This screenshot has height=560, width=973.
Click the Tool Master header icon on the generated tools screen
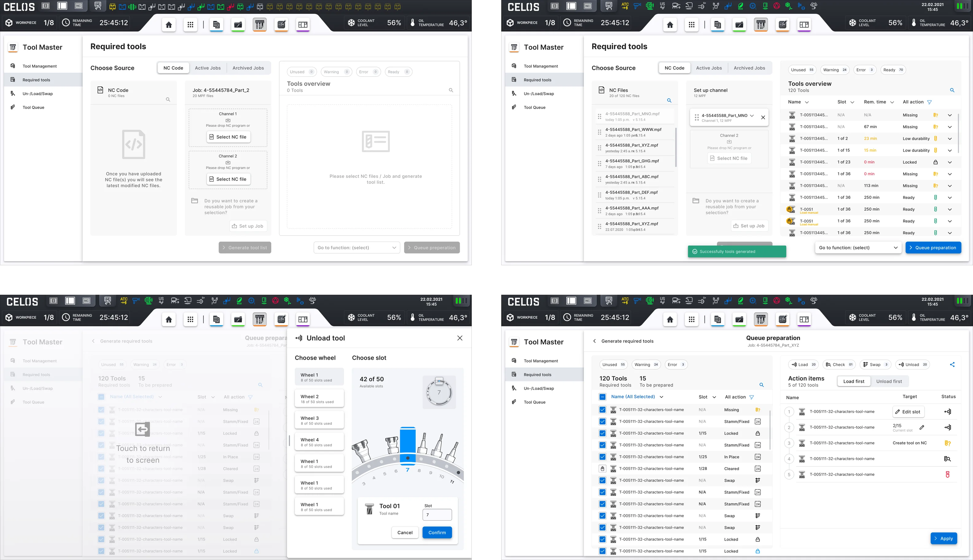514,47
